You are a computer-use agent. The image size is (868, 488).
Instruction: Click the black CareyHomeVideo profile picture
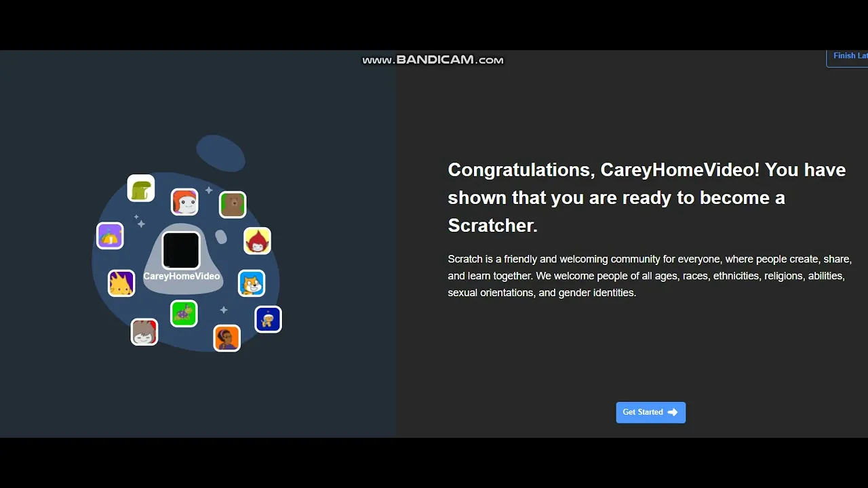coord(181,250)
